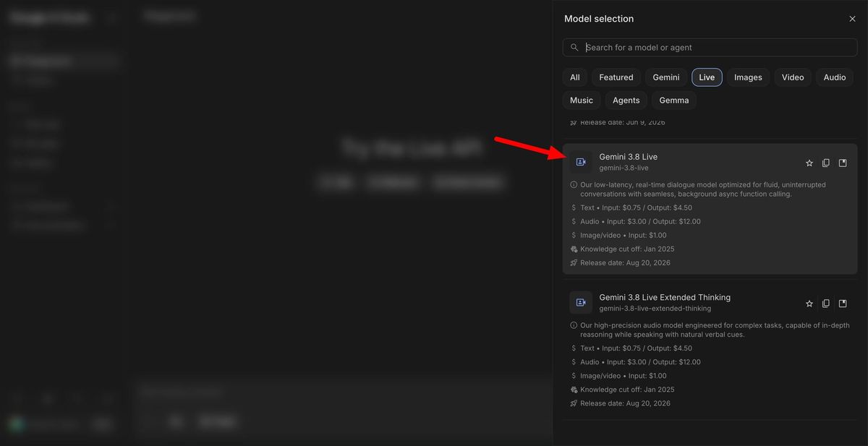Star the Gemini 3.8 Live model

coord(809,163)
